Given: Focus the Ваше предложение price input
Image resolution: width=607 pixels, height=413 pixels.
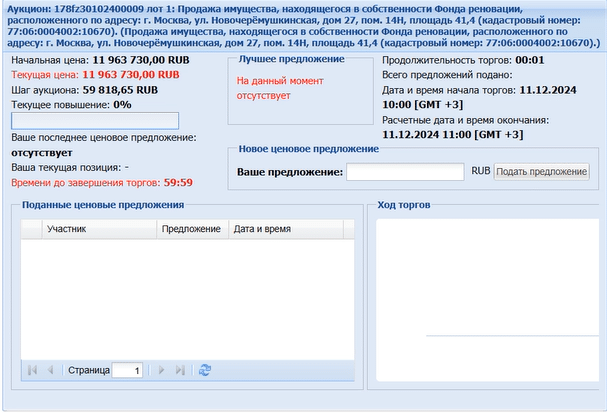Looking at the screenshot, I should pyautogui.click(x=405, y=171).
